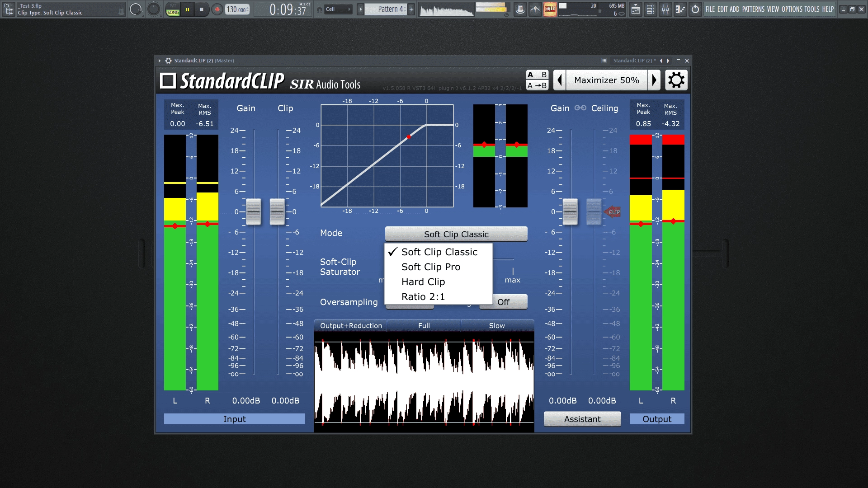Go to previous preset before Maximizer 50%

[560, 80]
